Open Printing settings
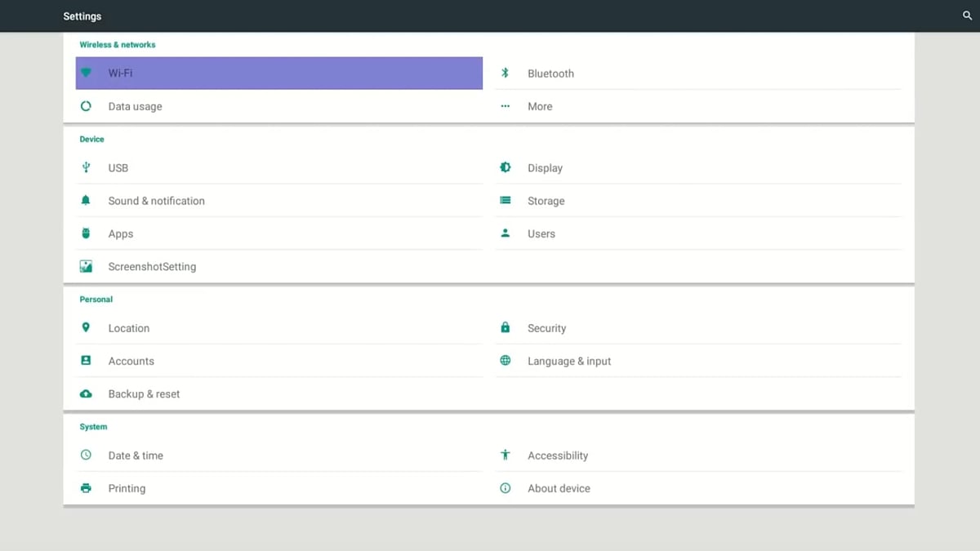The height and width of the screenshot is (551, 980). 127,487
